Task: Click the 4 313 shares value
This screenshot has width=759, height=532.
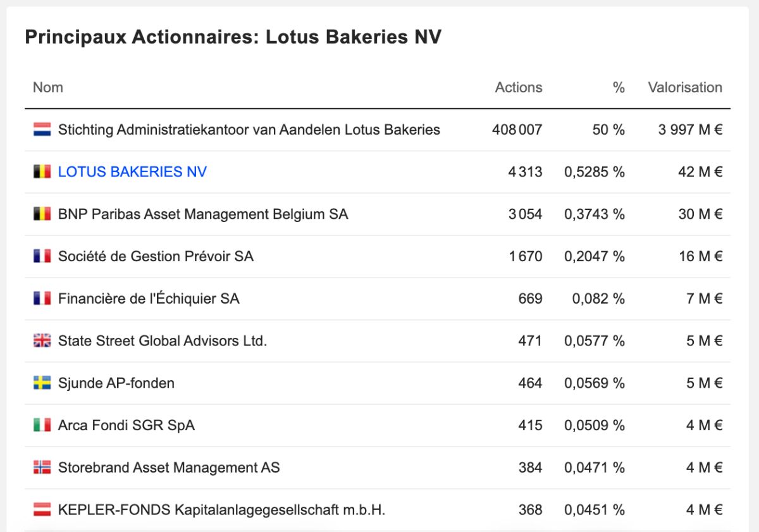Action: pyautogui.click(x=525, y=171)
